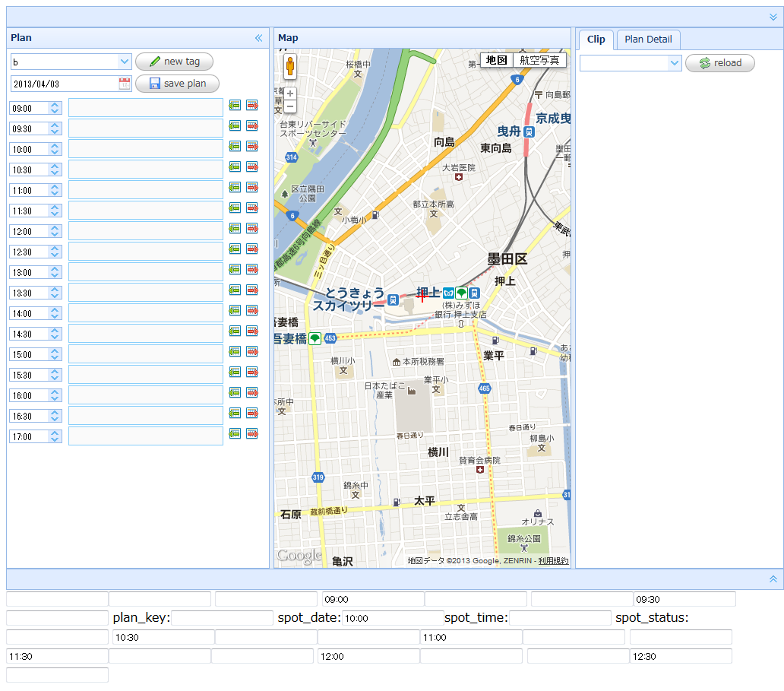Viewport: 784px width, 691px height.
Task: Click the red right-arrow icon in the 10:00 row
Action: pos(252,146)
